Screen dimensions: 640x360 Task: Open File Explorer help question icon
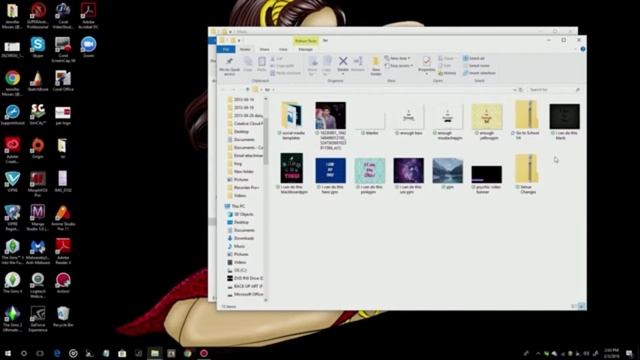pyautogui.click(x=582, y=49)
